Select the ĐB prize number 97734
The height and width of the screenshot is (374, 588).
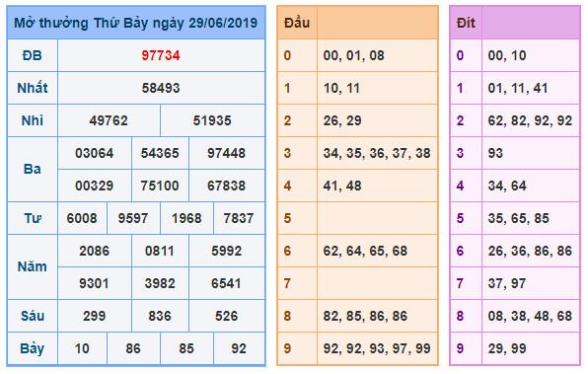[161, 55]
